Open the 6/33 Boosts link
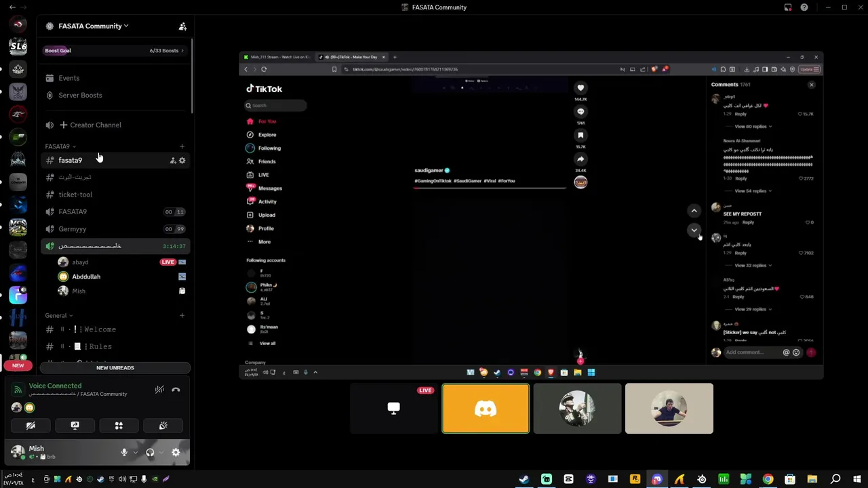Screen dimensions: 868x488 point(167,51)
